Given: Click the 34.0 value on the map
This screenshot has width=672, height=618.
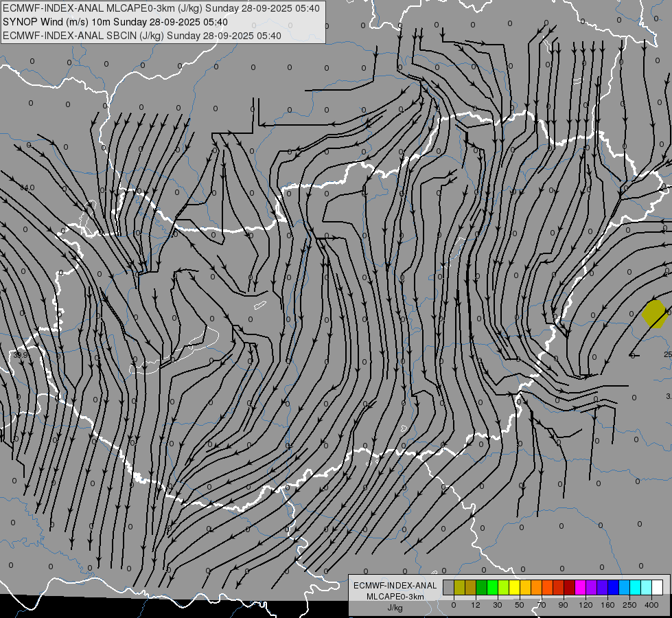Looking at the screenshot, I should (27, 188).
